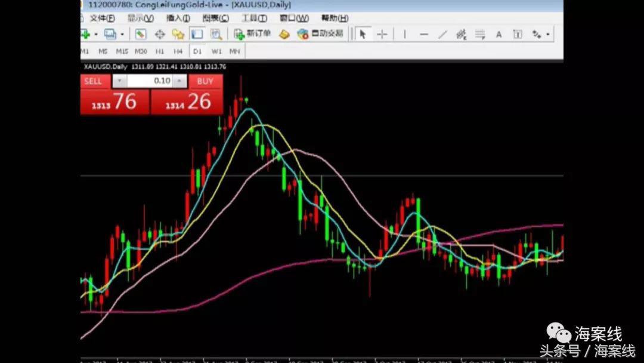Expand the new chart dropdown arrow
The width and height of the screenshot is (644, 363).
click(x=96, y=34)
